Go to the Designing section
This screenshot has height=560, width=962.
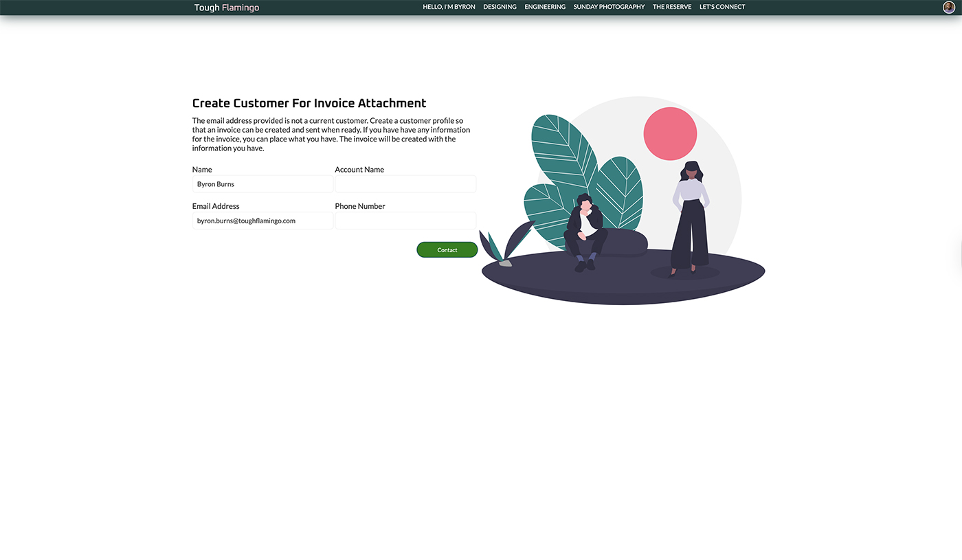(x=500, y=7)
